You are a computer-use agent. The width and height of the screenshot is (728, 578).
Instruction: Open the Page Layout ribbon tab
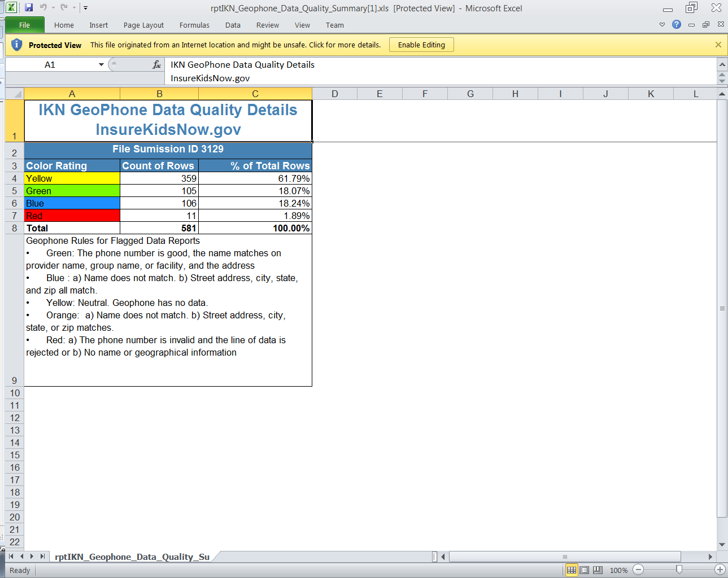pos(143,25)
